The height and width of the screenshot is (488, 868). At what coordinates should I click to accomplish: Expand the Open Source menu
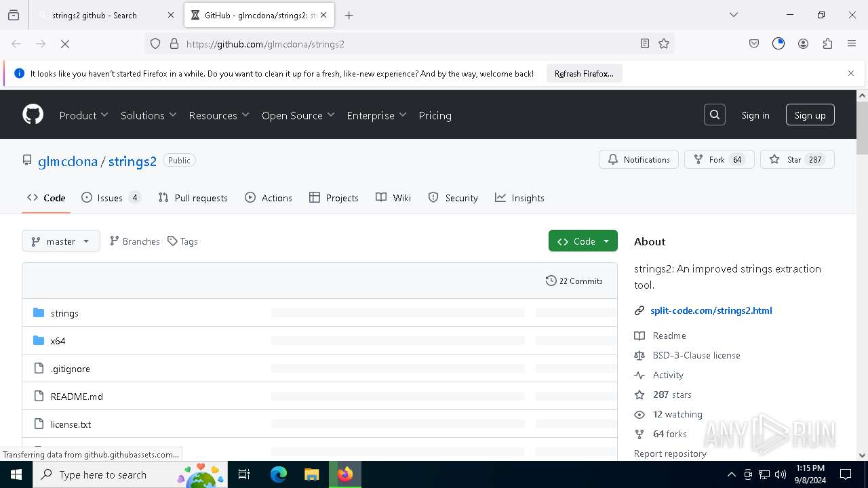[x=298, y=115]
